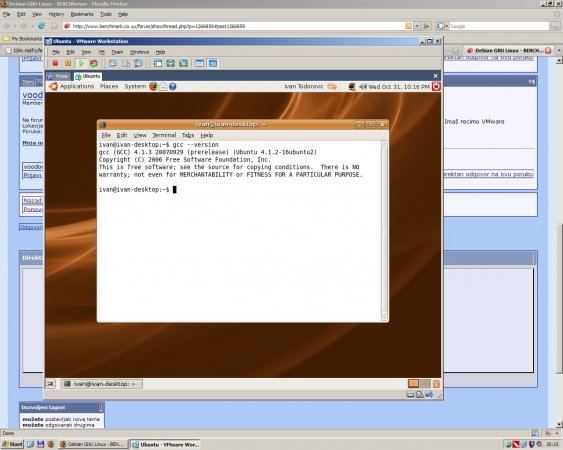Open the Ubuntu Places menu
This screenshot has width=563, height=450.
tap(109, 86)
